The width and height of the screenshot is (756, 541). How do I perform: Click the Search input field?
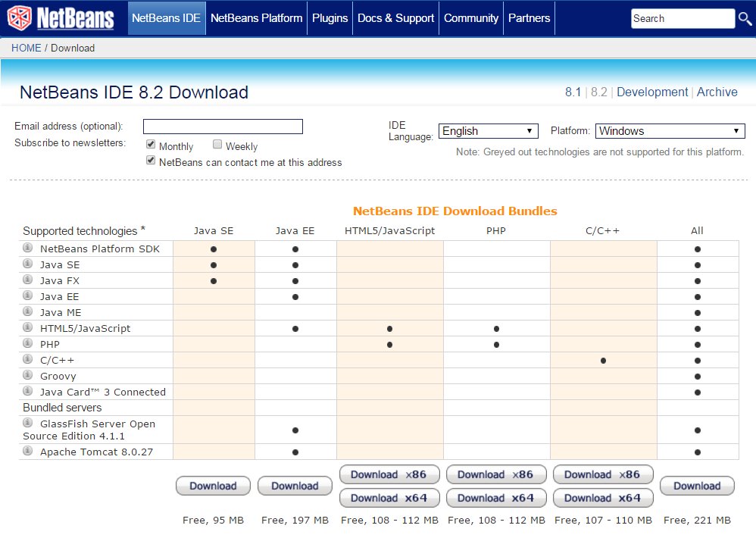[683, 19]
